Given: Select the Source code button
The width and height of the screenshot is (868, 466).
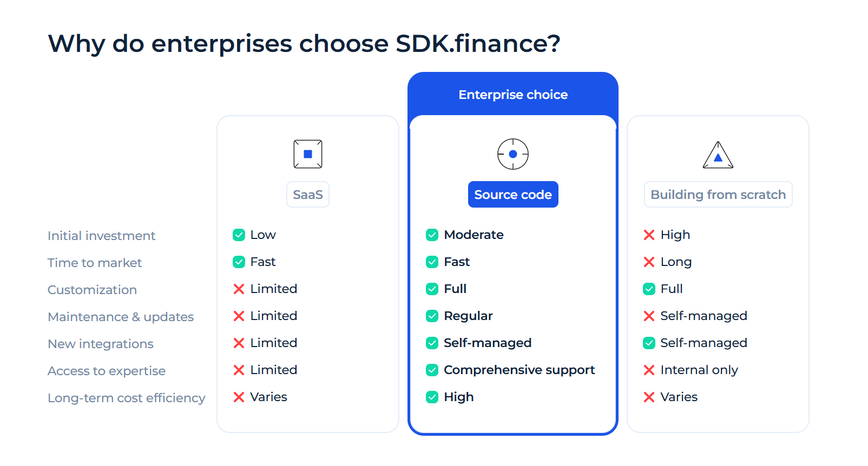Looking at the screenshot, I should (512, 195).
